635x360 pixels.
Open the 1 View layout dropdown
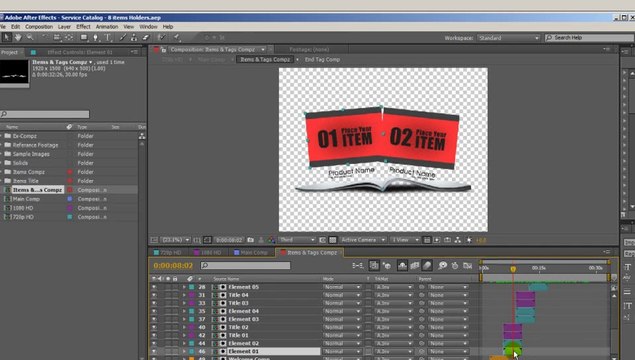(x=405, y=240)
